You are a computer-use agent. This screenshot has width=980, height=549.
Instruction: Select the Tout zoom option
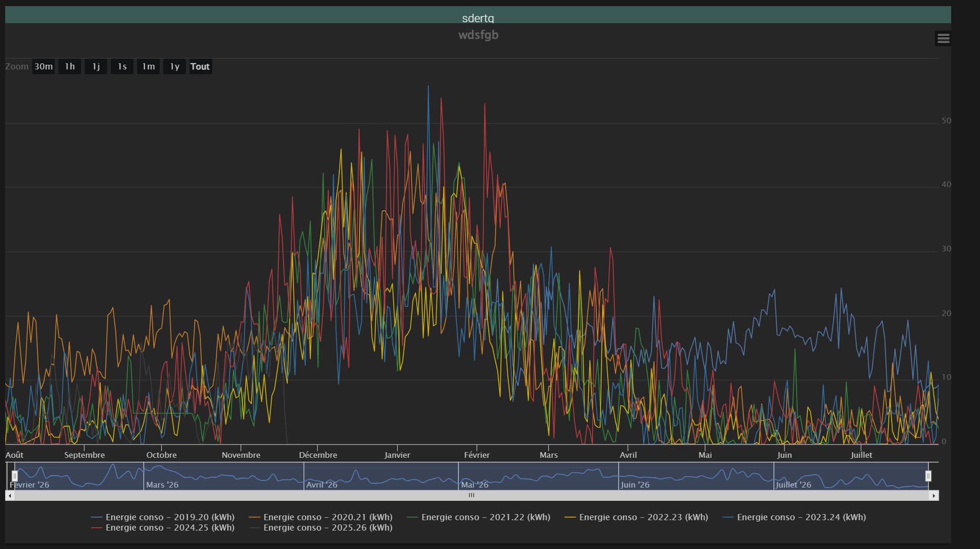click(200, 67)
